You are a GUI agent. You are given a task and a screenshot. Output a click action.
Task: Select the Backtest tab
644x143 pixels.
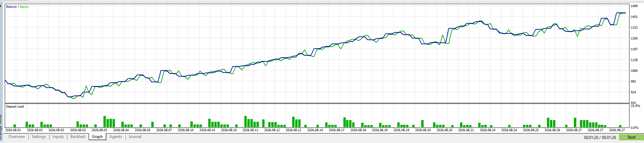[x=78, y=137]
